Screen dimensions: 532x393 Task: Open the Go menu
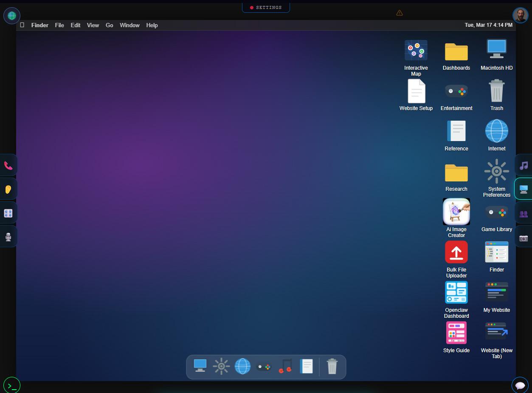[x=109, y=25]
